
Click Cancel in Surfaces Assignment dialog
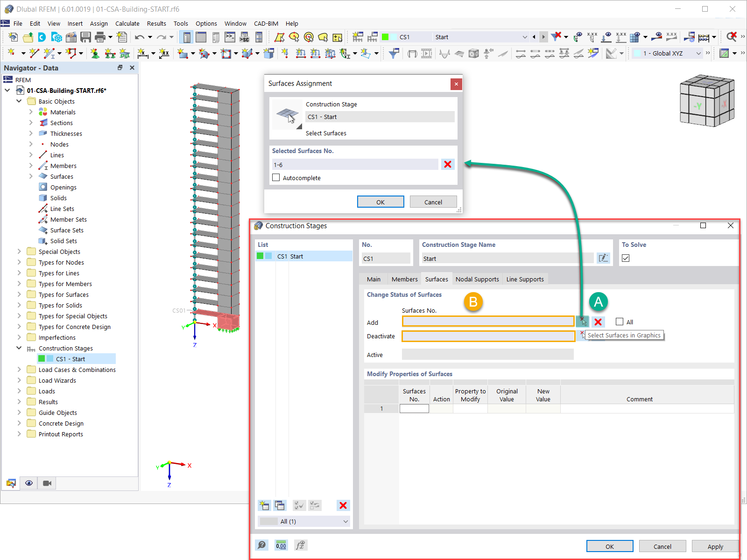433,202
